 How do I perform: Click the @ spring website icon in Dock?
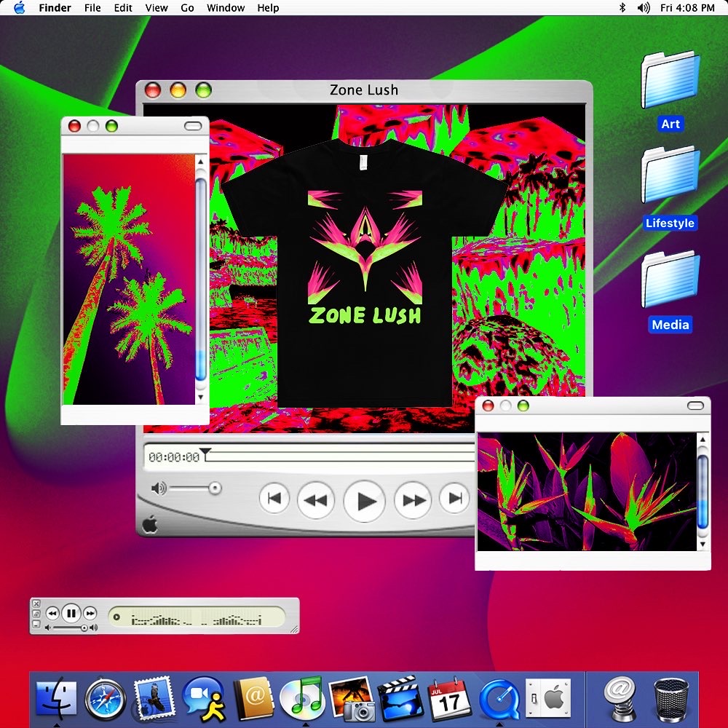click(620, 699)
